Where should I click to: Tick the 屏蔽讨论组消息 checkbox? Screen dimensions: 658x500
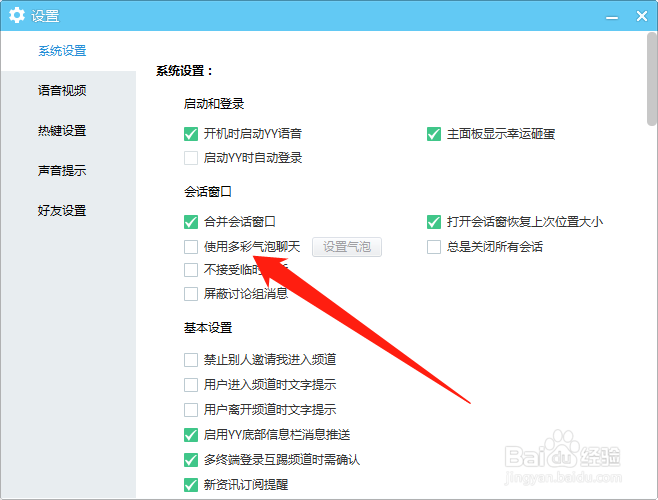point(191,293)
